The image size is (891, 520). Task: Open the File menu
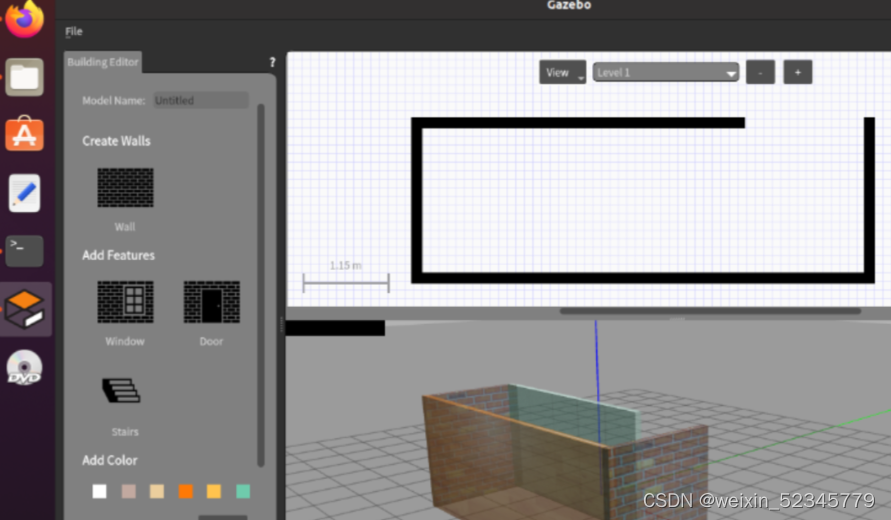(x=73, y=32)
